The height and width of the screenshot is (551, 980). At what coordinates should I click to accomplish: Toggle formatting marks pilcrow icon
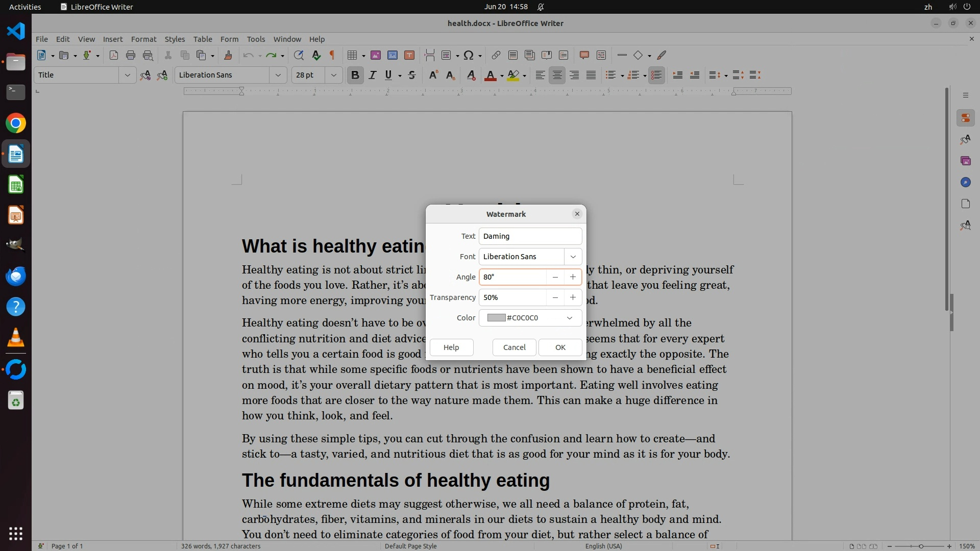[x=332, y=56]
